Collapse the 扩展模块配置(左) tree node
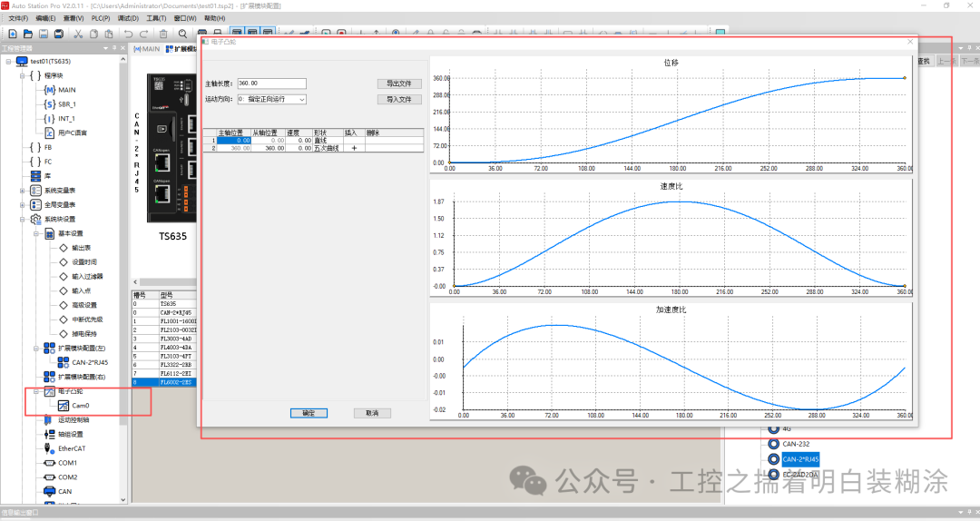This screenshot has height=521, width=980. pos(36,348)
